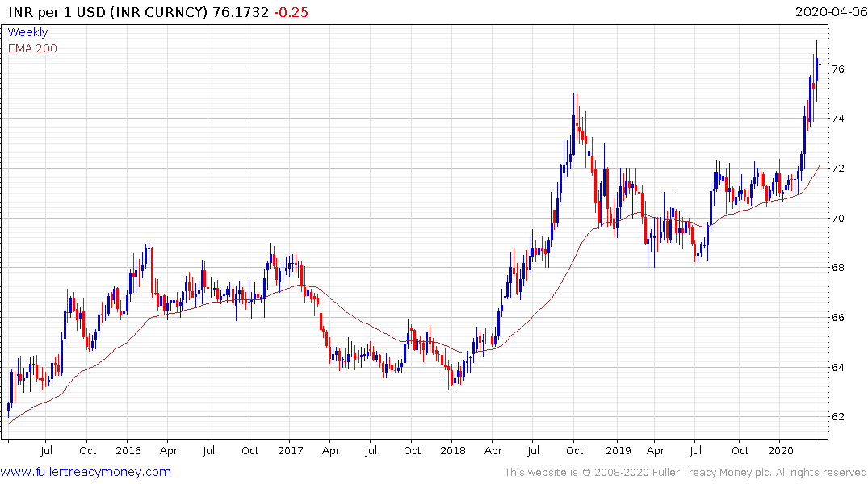Click the red change value -0.25
Viewport: 868px width, 484px height.
[x=291, y=12]
